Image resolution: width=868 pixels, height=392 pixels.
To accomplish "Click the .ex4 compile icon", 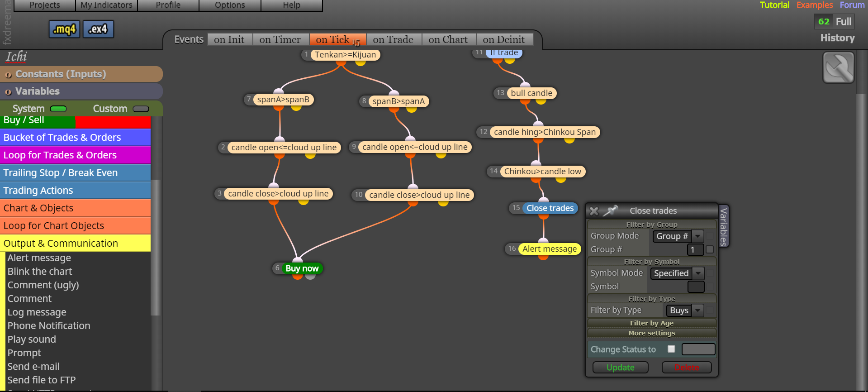I will (x=98, y=29).
